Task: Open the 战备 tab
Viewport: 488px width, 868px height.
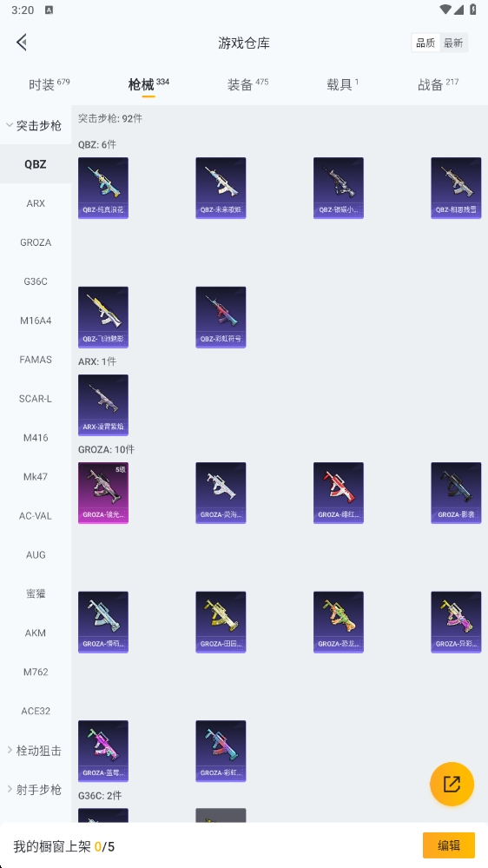Action: [x=438, y=84]
